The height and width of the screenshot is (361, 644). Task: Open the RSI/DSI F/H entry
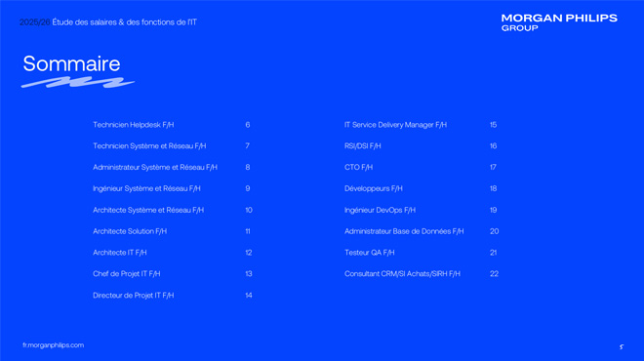[x=363, y=146]
